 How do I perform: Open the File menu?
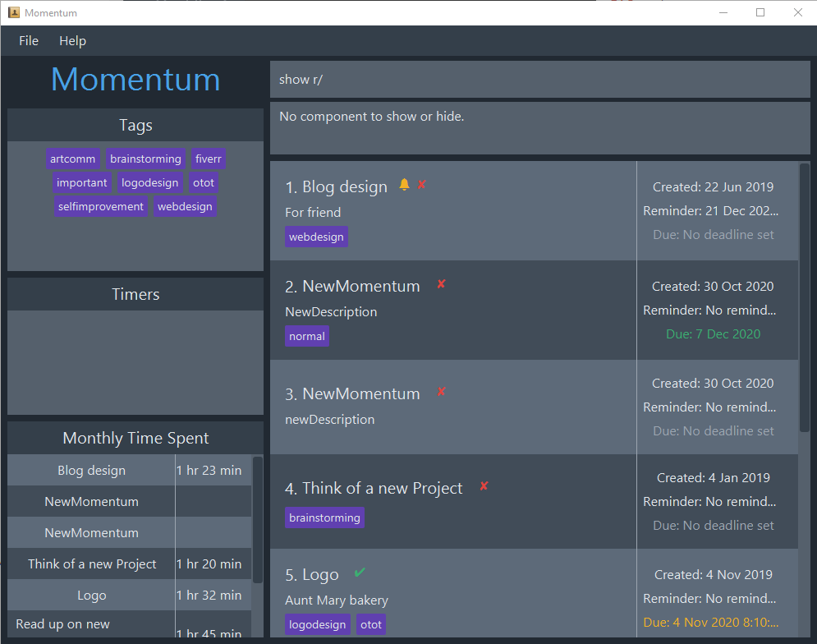pos(29,41)
